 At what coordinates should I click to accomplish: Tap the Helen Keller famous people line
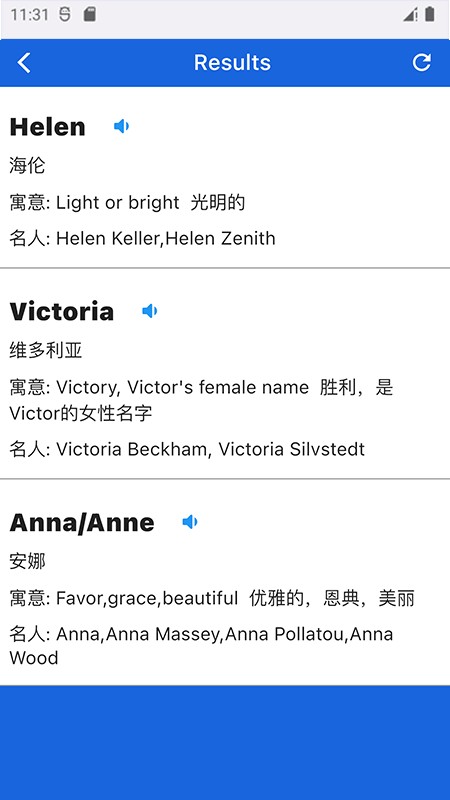pos(142,238)
